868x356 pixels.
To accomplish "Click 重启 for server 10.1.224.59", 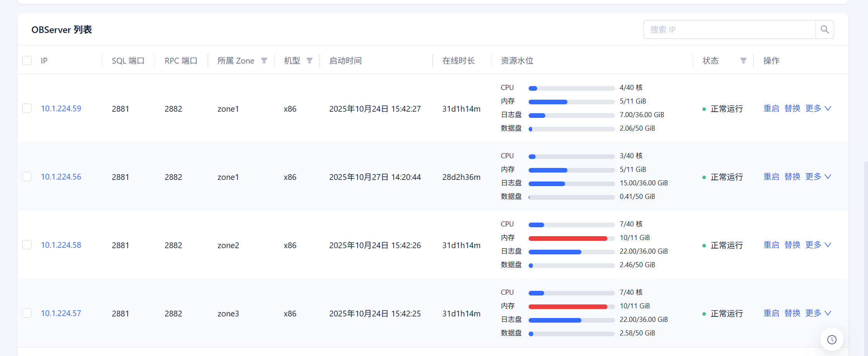I will coord(771,108).
